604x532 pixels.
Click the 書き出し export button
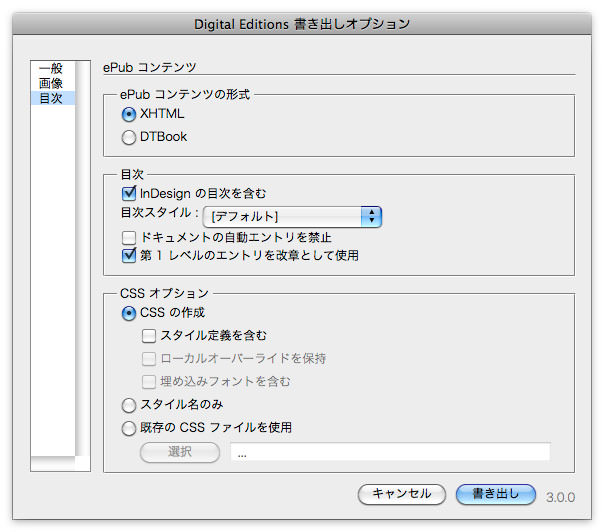[496, 494]
